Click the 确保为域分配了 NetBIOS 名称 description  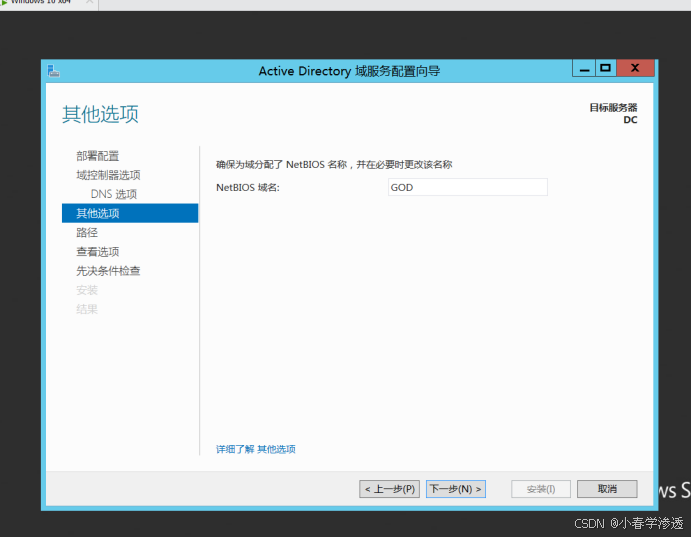[x=334, y=165]
